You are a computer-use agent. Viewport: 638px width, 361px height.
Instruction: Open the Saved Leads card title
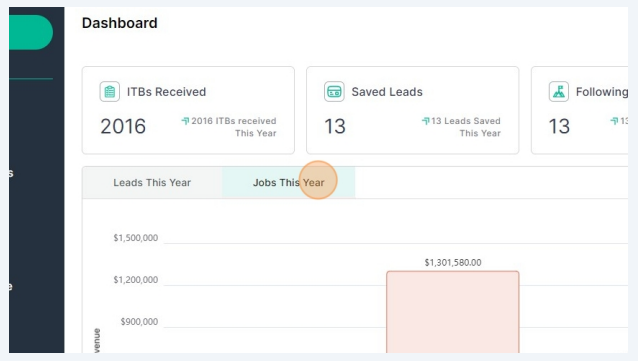click(387, 92)
